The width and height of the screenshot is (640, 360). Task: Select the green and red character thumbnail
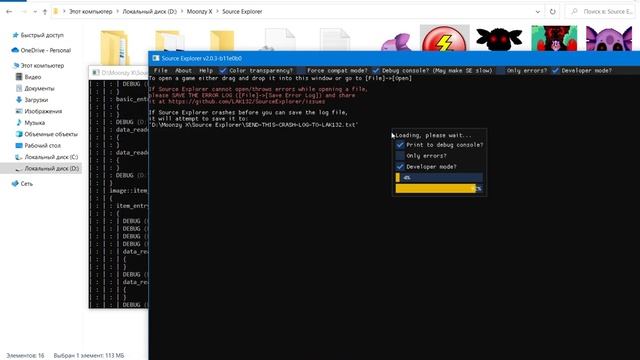554,38
